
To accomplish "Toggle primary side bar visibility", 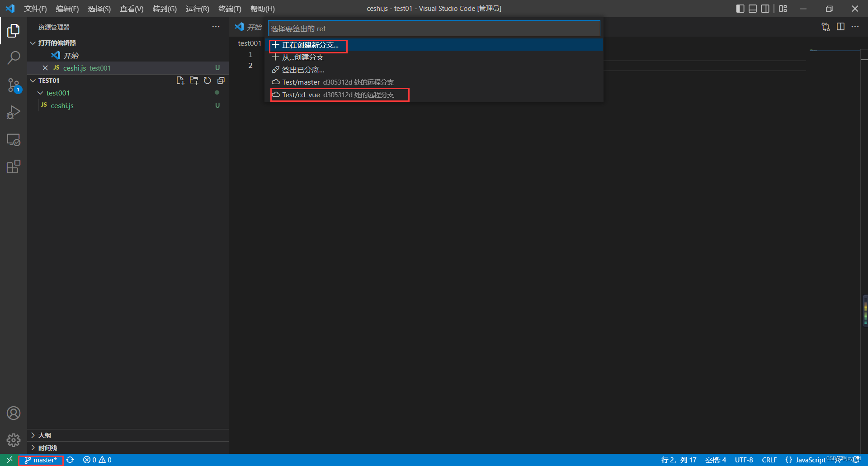I will coord(740,9).
